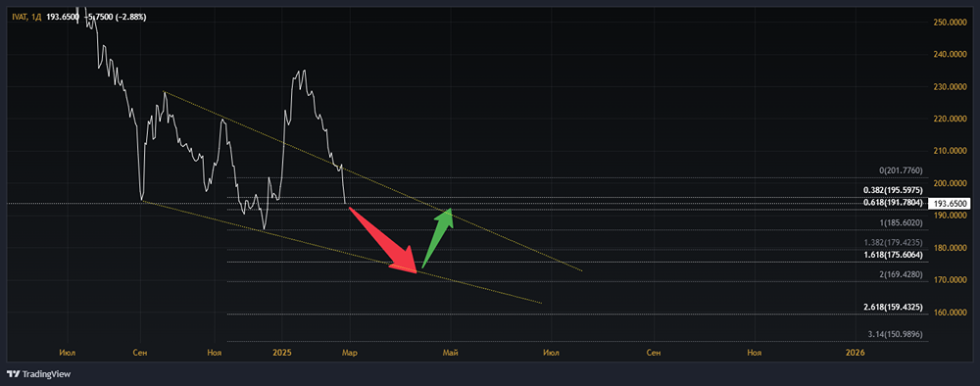Click the Май label on time axis
The height and width of the screenshot is (386, 980).
(450, 353)
